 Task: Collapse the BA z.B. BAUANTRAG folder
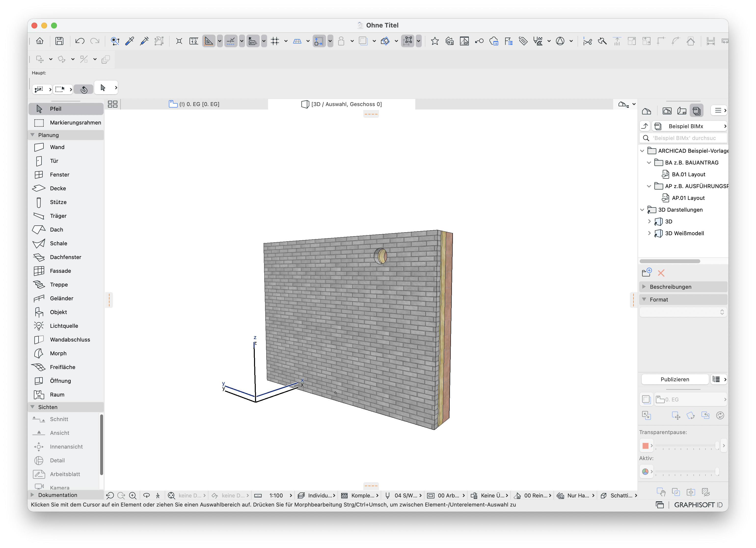point(649,163)
